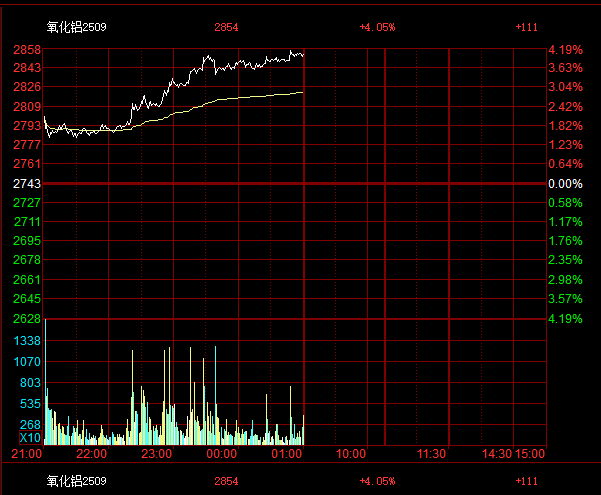
Task: Click the 2.98% green axis label
Action: coord(565,280)
